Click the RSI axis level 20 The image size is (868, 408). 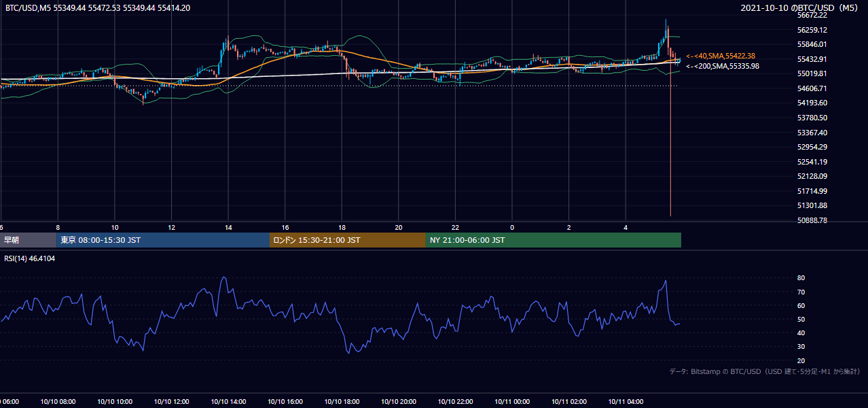tap(801, 360)
